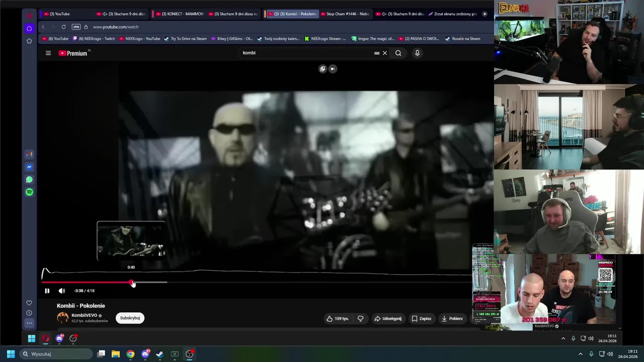The height and width of the screenshot is (362, 644).
Task: Open File Explorer from the taskbar
Action: point(115,354)
